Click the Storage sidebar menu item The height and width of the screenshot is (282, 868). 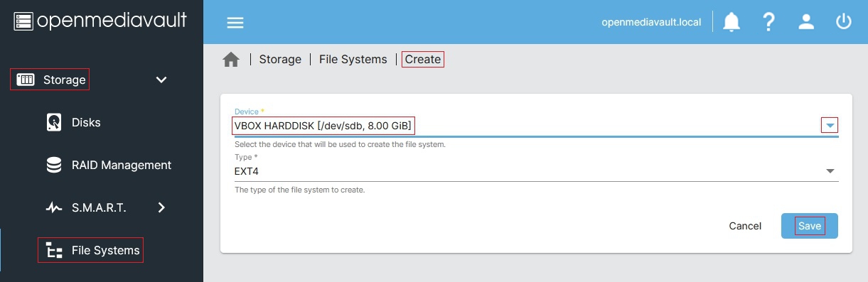49,80
